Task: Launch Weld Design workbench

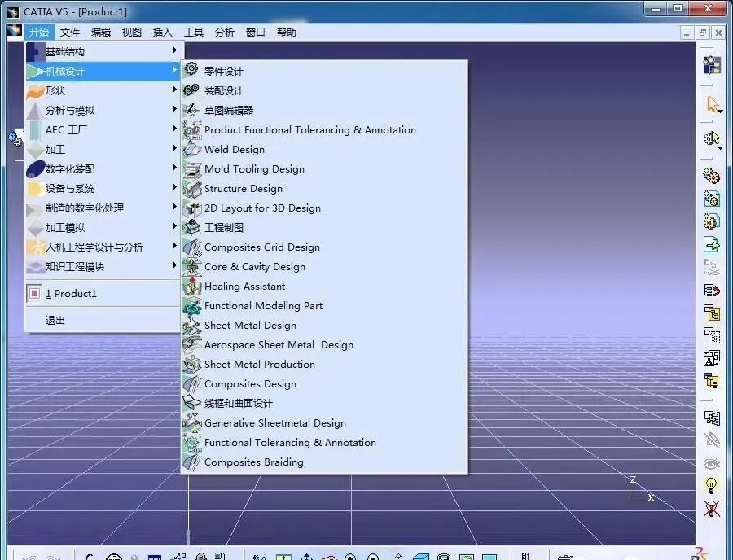Action: tap(324, 150)
